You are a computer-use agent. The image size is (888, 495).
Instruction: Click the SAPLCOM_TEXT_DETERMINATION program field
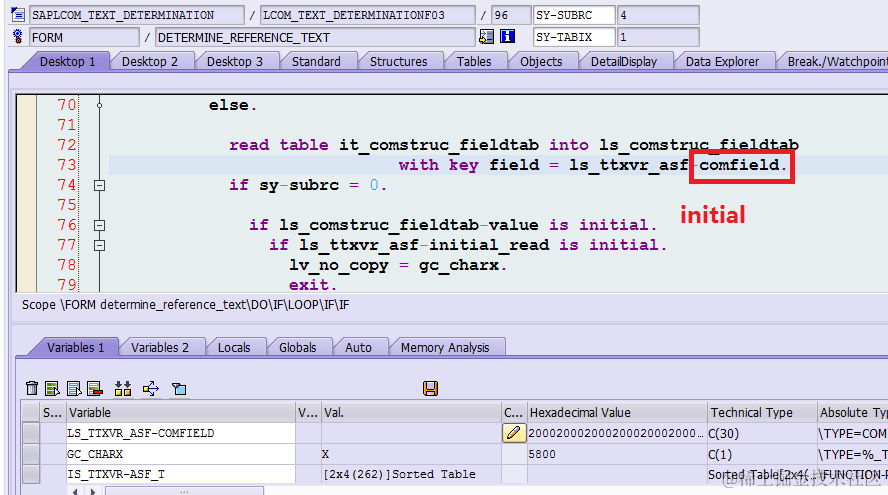point(136,15)
